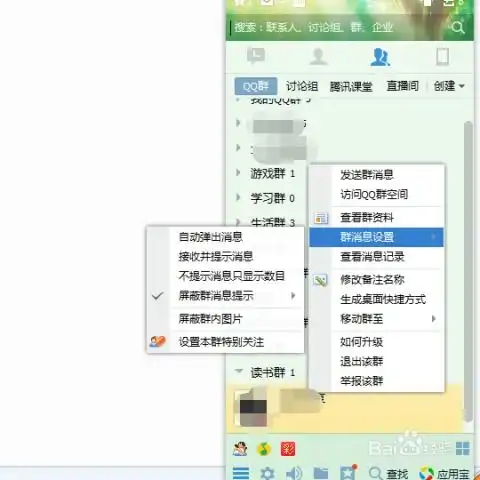The width and height of the screenshot is (480, 480).
Task: Click the group avatar in 读书群
Action: tap(251, 409)
